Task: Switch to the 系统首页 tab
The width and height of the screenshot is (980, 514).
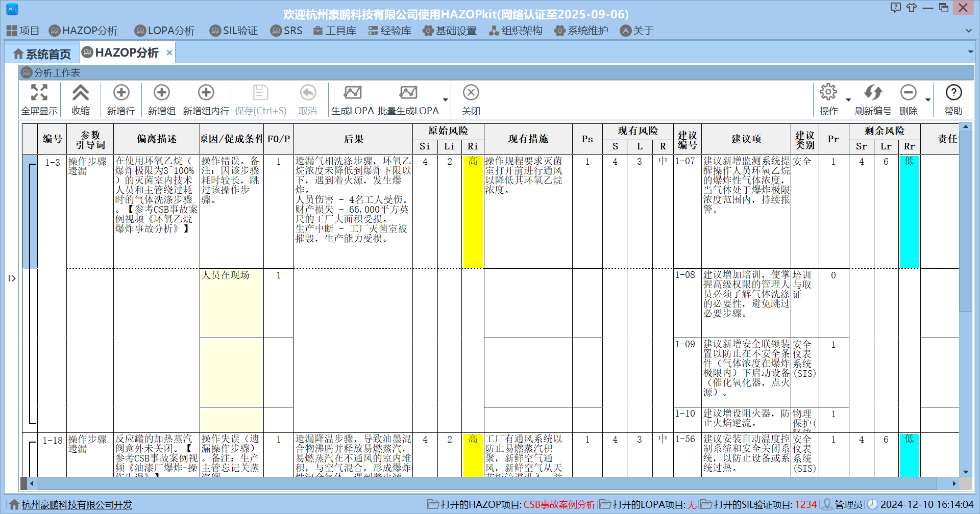Action: click(x=42, y=54)
